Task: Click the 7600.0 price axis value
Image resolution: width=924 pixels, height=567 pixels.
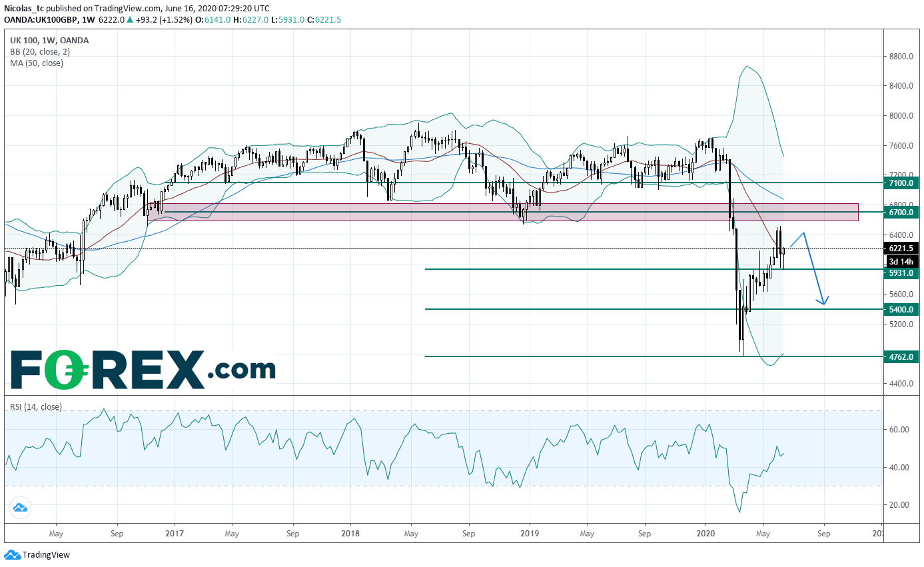Action: [902, 146]
